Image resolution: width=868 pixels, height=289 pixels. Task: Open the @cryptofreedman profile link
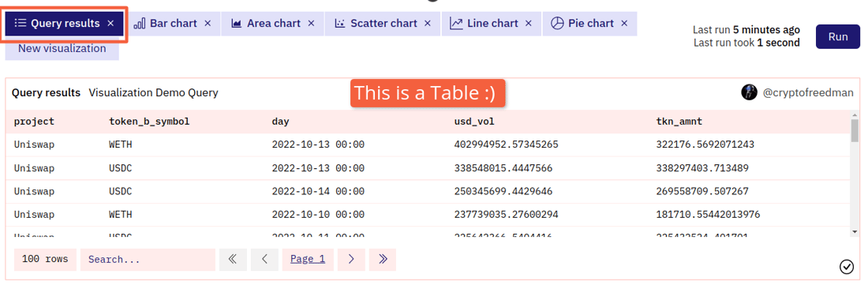[x=808, y=93]
